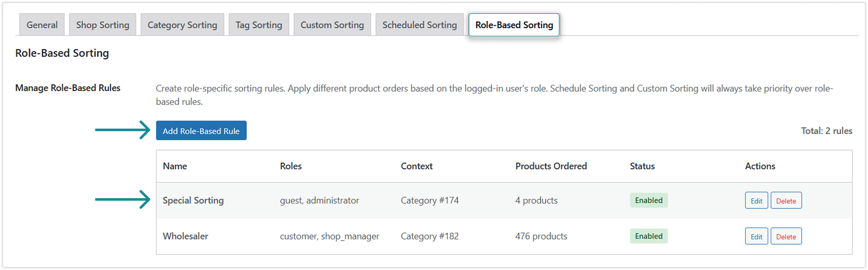Open the General tab
Screen dimensions: 868x270
click(x=42, y=25)
